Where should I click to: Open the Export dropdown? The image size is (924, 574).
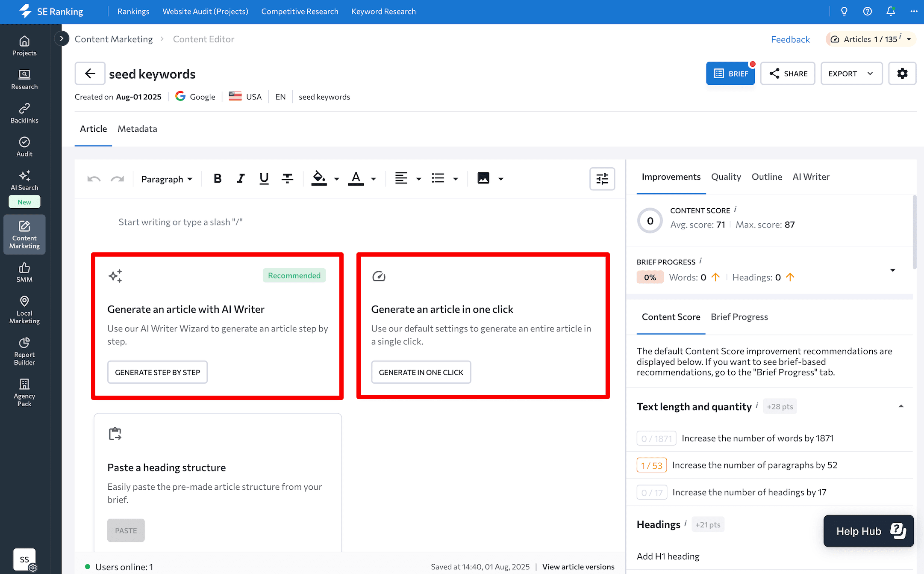[x=851, y=74]
